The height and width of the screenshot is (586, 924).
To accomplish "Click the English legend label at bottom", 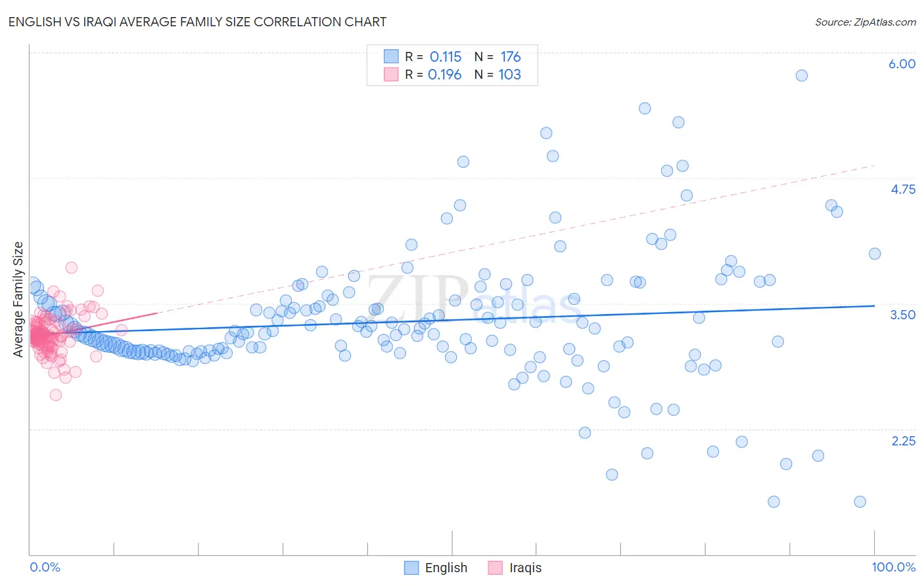I will coord(446,568).
